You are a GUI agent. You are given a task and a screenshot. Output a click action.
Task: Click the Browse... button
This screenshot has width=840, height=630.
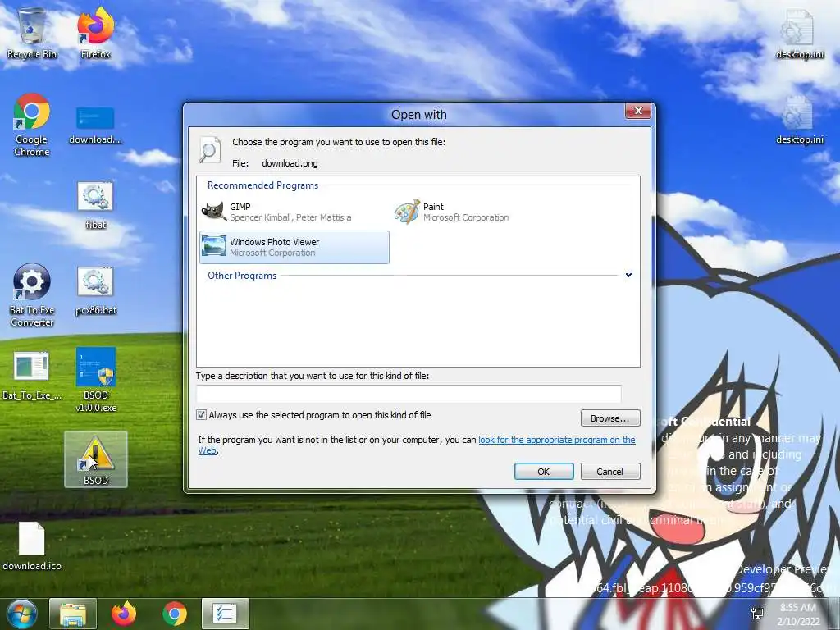coord(610,418)
